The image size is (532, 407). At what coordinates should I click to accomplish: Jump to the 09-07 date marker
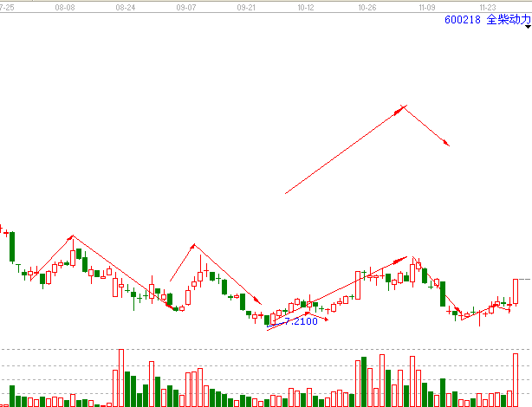click(185, 5)
